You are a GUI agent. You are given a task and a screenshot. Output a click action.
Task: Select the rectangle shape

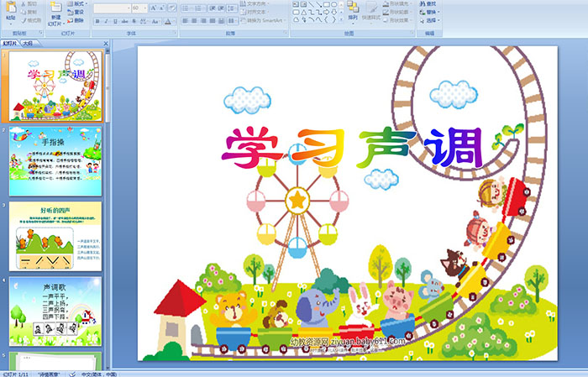coord(327,4)
